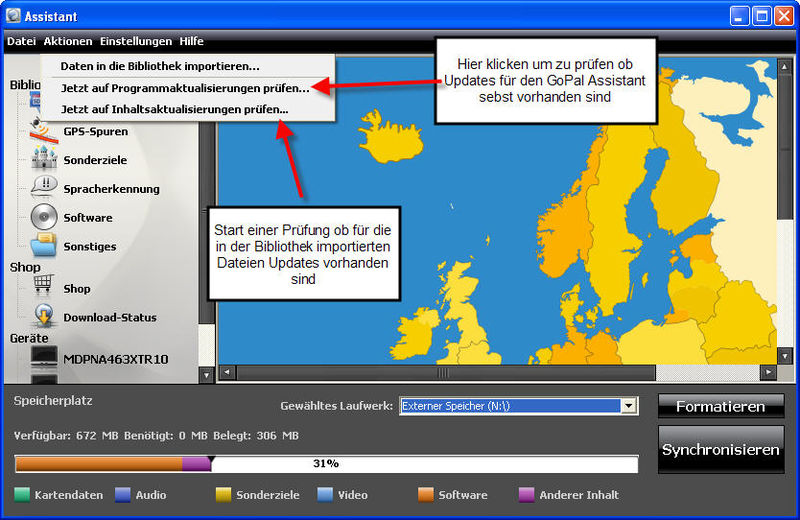Open the Sonstiges folder icon
The image size is (800, 520).
coord(44,246)
